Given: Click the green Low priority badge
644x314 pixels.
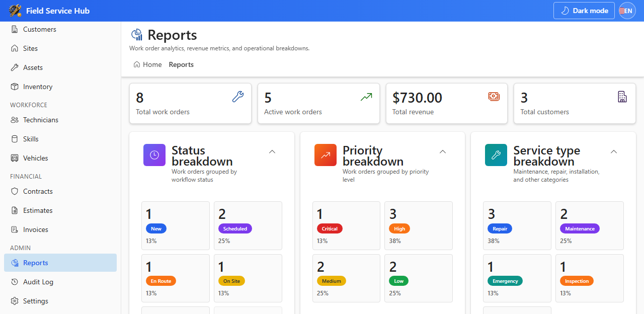Looking at the screenshot, I should (398, 281).
